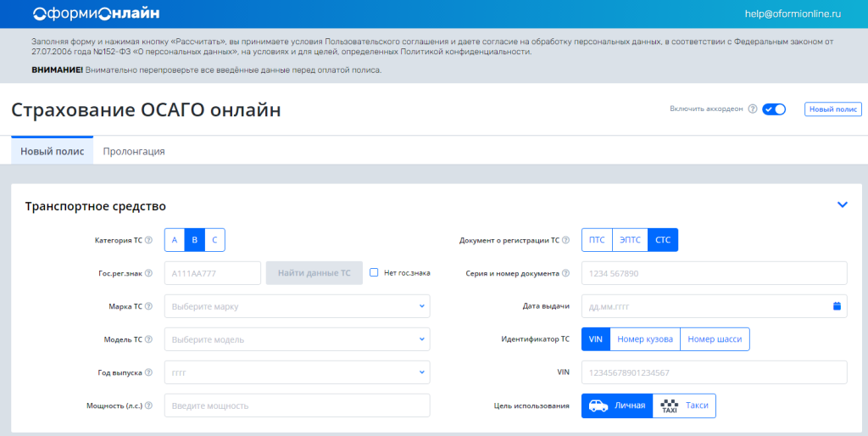868x436 pixels.
Task: Choose Личная usage purpose
Action: pos(617,405)
